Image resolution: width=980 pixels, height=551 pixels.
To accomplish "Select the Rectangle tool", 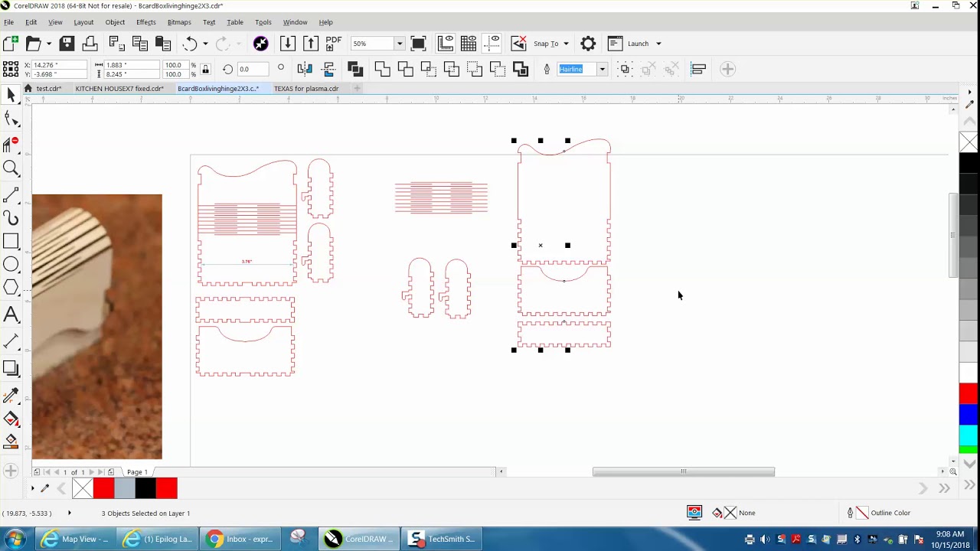I will (x=11, y=241).
